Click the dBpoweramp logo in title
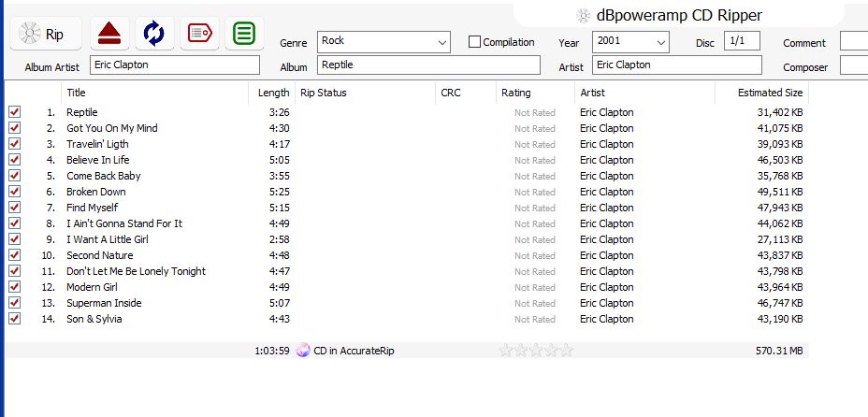 pyautogui.click(x=584, y=15)
